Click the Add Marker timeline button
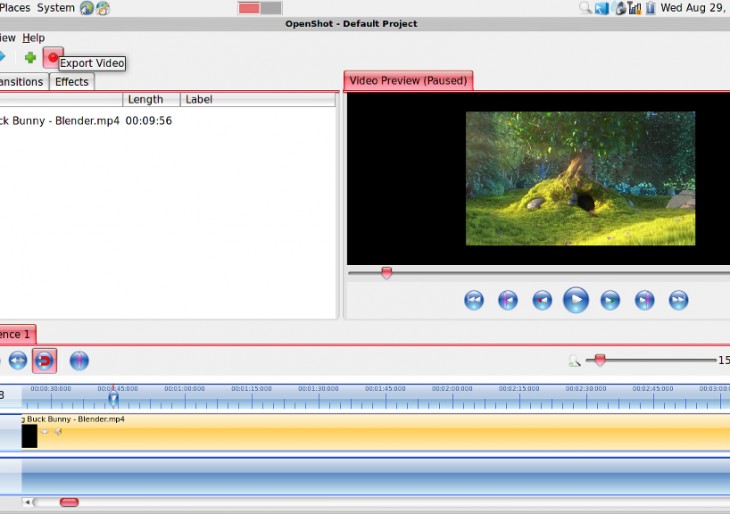This screenshot has height=514, width=730. [79, 361]
